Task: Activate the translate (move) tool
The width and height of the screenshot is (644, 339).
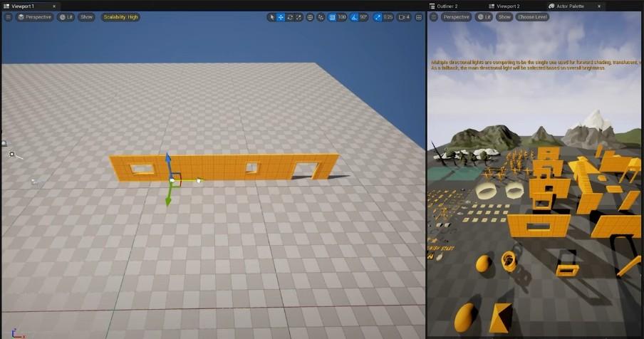Action: (x=281, y=17)
